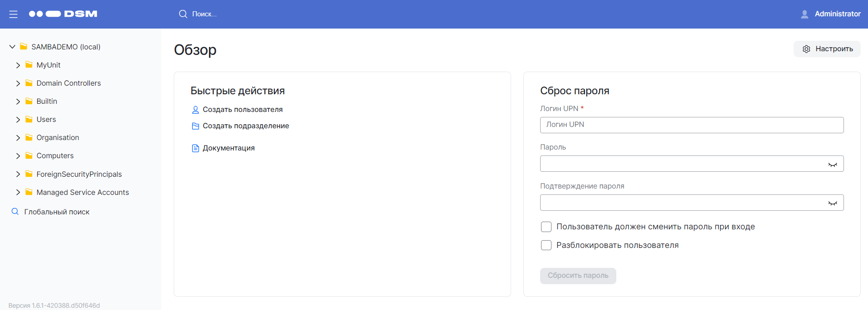Focus the Логин UPN input field
This screenshot has width=868, height=310.
click(692, 125)
